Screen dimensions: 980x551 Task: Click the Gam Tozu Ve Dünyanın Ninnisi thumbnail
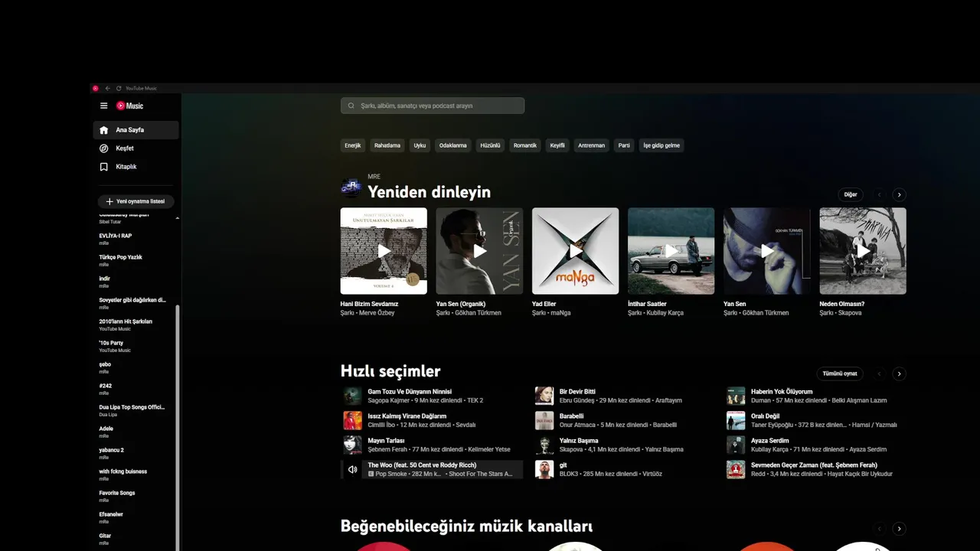point(352,396)
